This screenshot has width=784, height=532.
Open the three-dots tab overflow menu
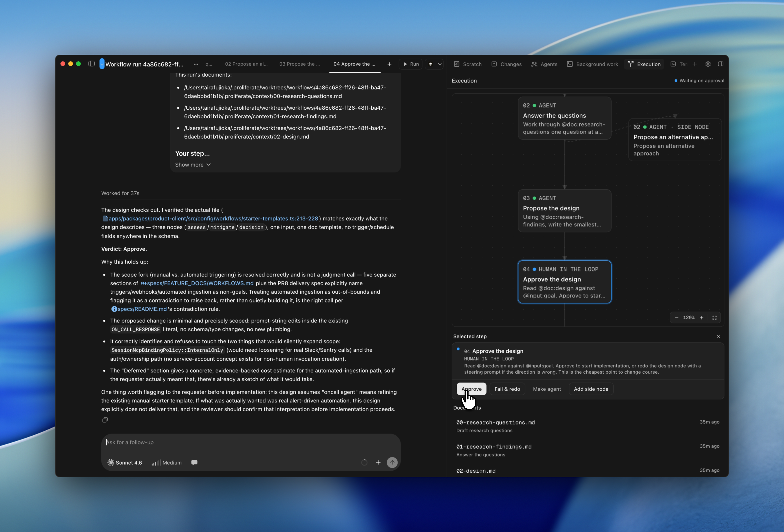tap(196, 64)
